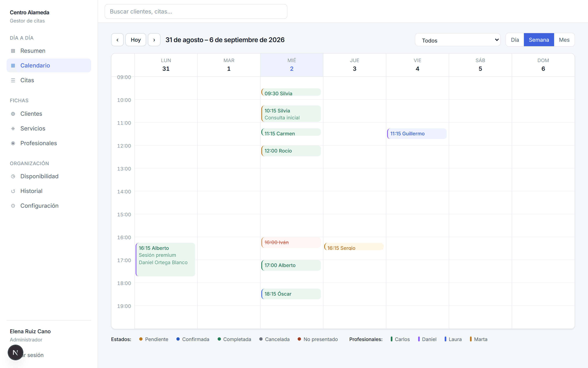588x368 pixels.
Task: Select the VIE 4 day header
Action: pyautogui.click(x=418, y=65)
